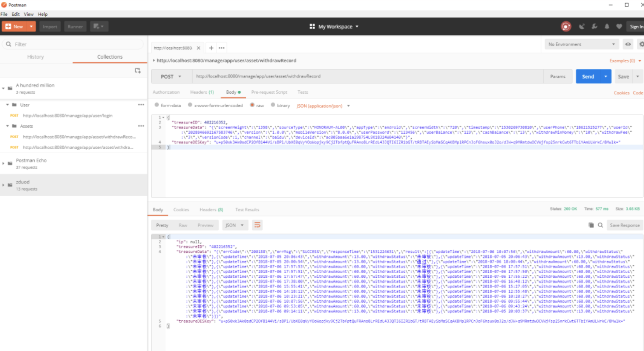The height and width of the screenshot is (351, 644).
Task: Collapse the A hundred million collection
Action: pyautogui.click(x=3, y=88)
